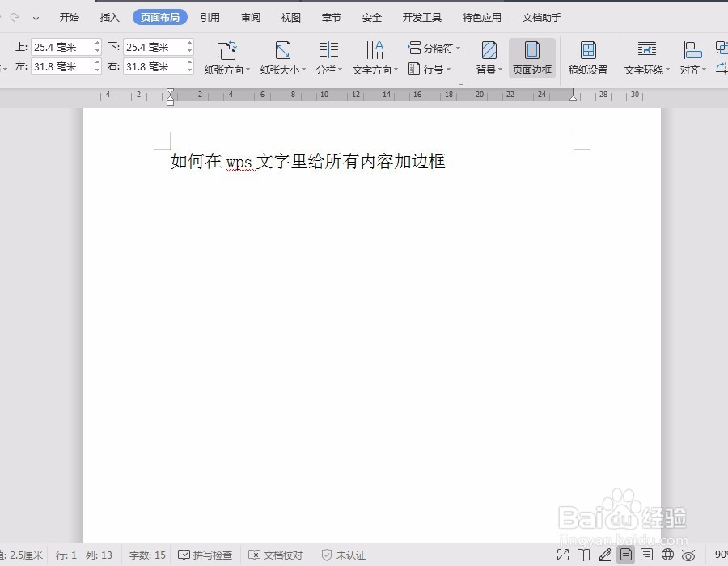Open the 文档助手 tab
728x566 pixels.
(542, 18)
